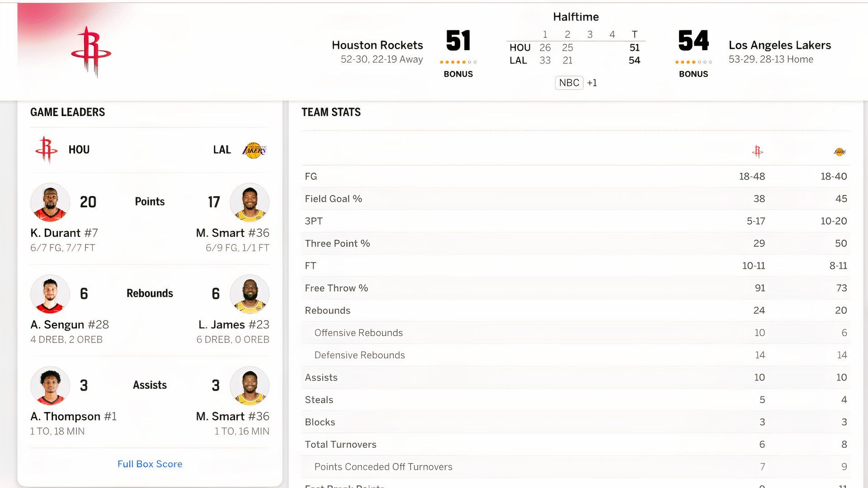Click the K. Durant #7 name
This screenshot has height=488, width=868.
click(64, 233)
